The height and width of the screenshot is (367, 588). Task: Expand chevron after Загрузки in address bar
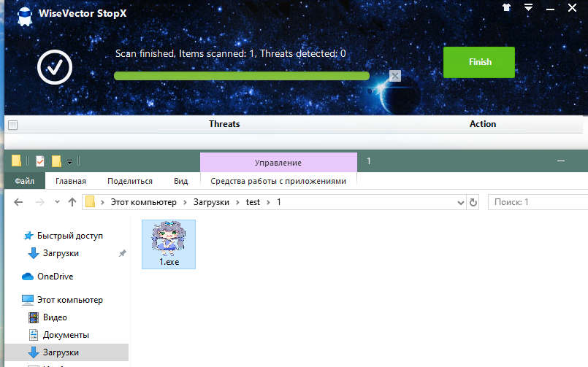237,203
